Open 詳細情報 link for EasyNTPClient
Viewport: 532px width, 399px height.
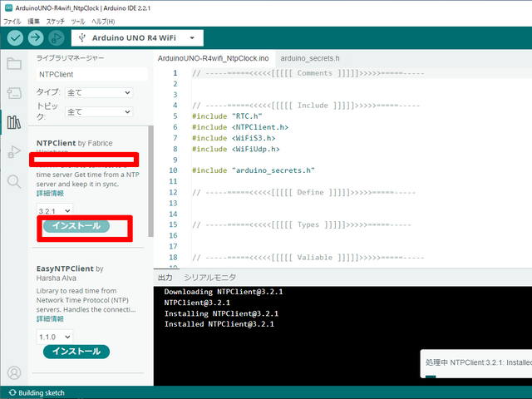[50, 318]
